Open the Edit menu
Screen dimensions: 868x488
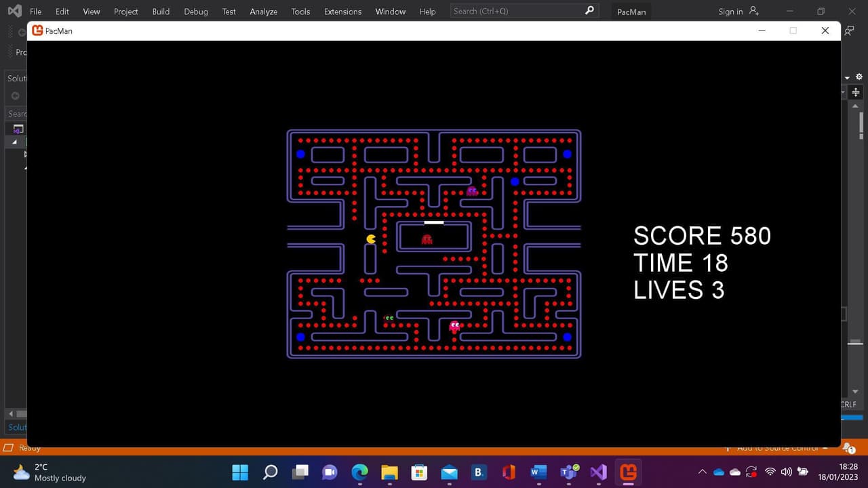pyautogui.click(x=62, y=12)
